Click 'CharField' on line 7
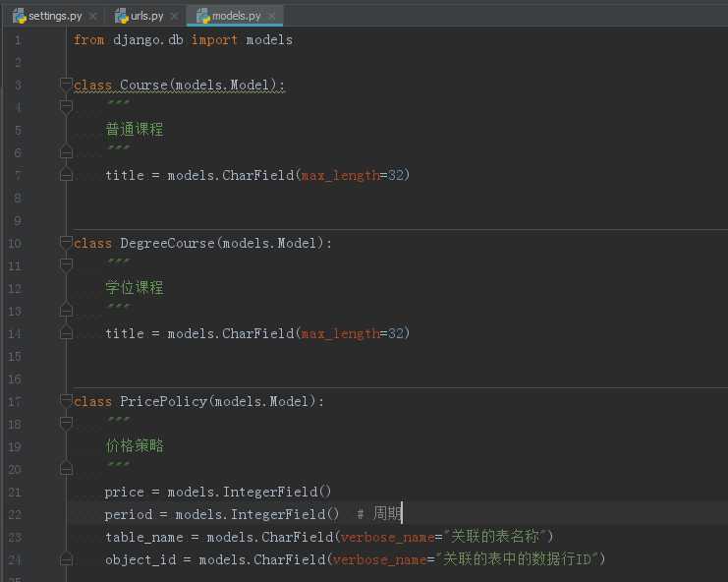The height and width of the screenshot is (582, 728). [x=257, y=175]
